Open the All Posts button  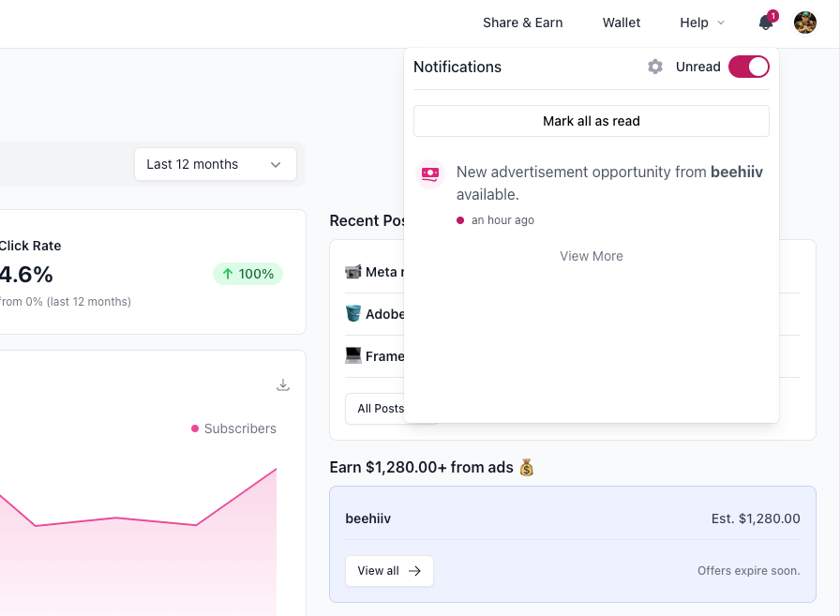(381, 409)
